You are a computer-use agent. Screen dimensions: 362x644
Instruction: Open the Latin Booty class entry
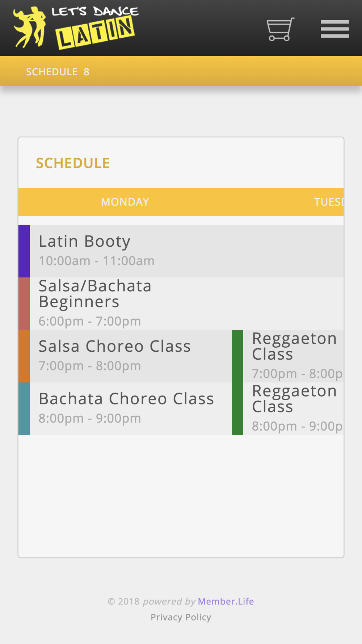point(181,251)
